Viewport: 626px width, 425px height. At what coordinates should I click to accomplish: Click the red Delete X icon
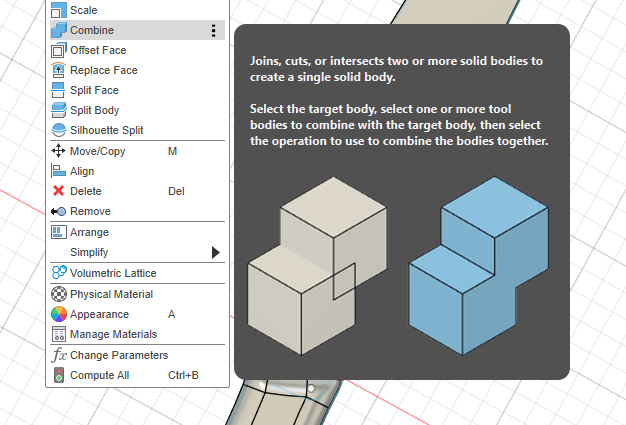(x=58, y=191)
